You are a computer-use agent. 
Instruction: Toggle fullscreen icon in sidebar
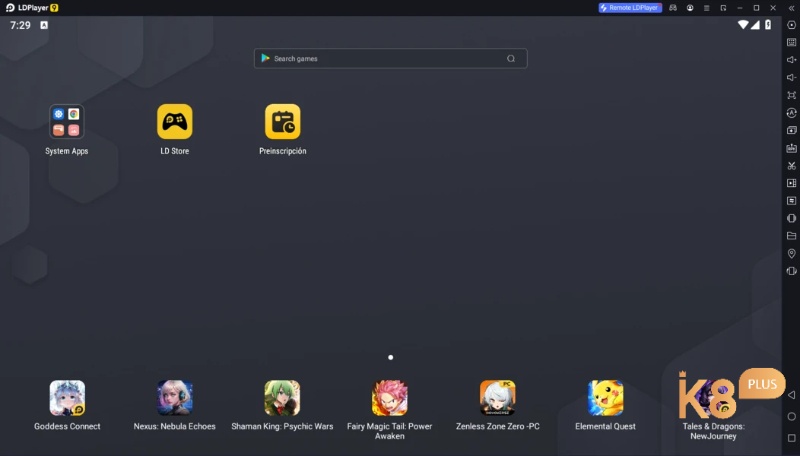coord(791,95)
